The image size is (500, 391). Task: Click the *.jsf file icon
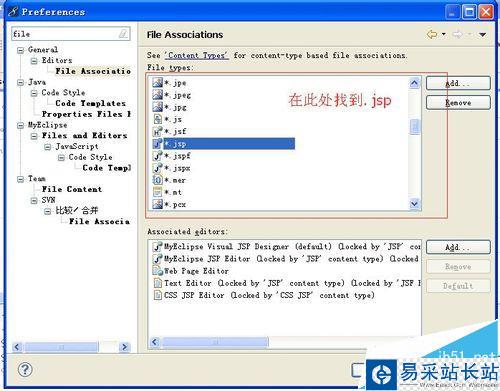(157, 131)
